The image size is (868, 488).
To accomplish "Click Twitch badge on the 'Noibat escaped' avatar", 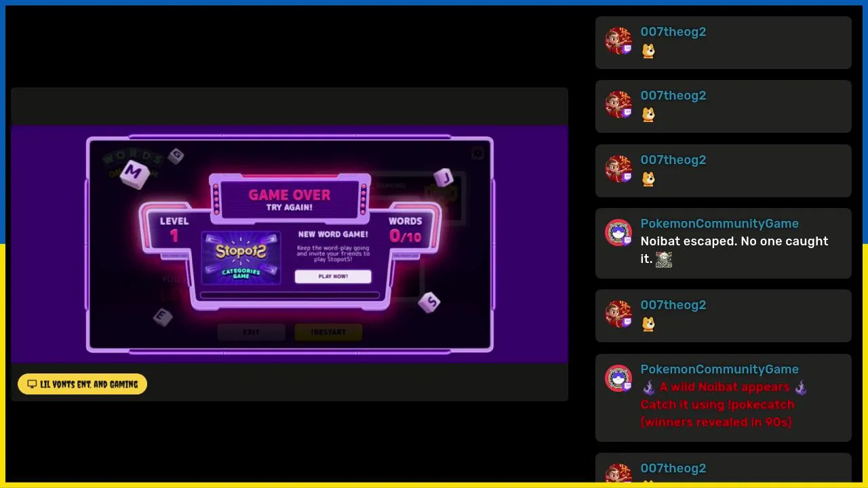I will [x=627, y=241].
